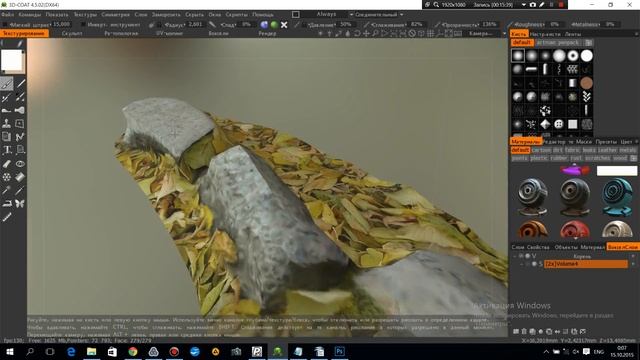Choose the ring-shaped brush alpha
Viewport: 640px width, 360px height.
point(573,56)
